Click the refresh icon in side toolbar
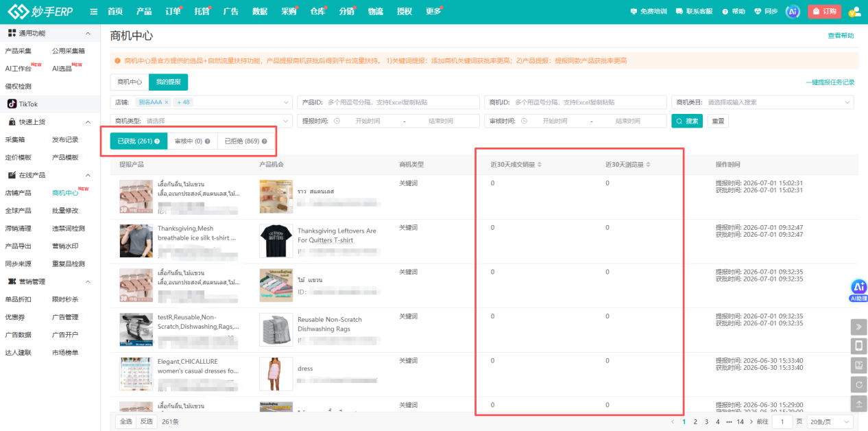The width and height of the screenshot is (868, 431). (x=858, y=384)
